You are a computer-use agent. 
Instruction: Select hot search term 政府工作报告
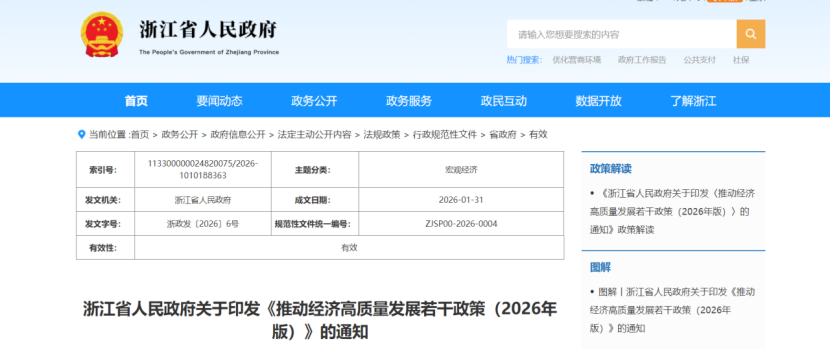642,60
